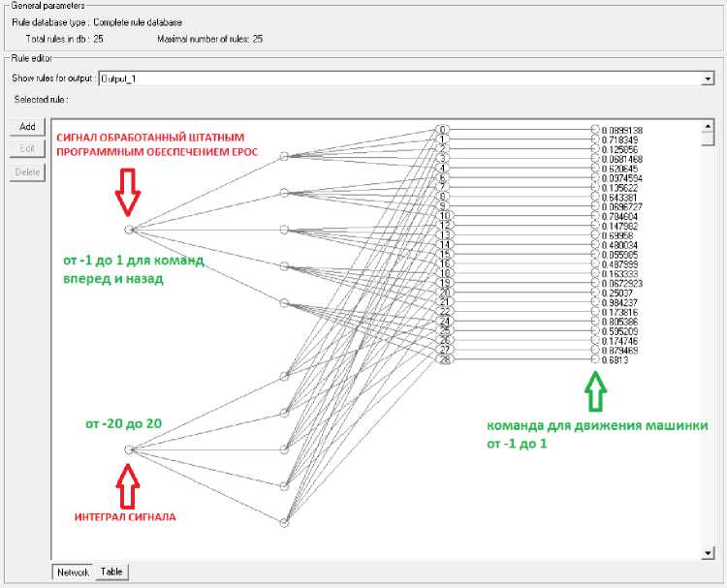This screenshot has height=588, width=727.
Task: Click rule node 28 in the network
Action: [443, 359]
